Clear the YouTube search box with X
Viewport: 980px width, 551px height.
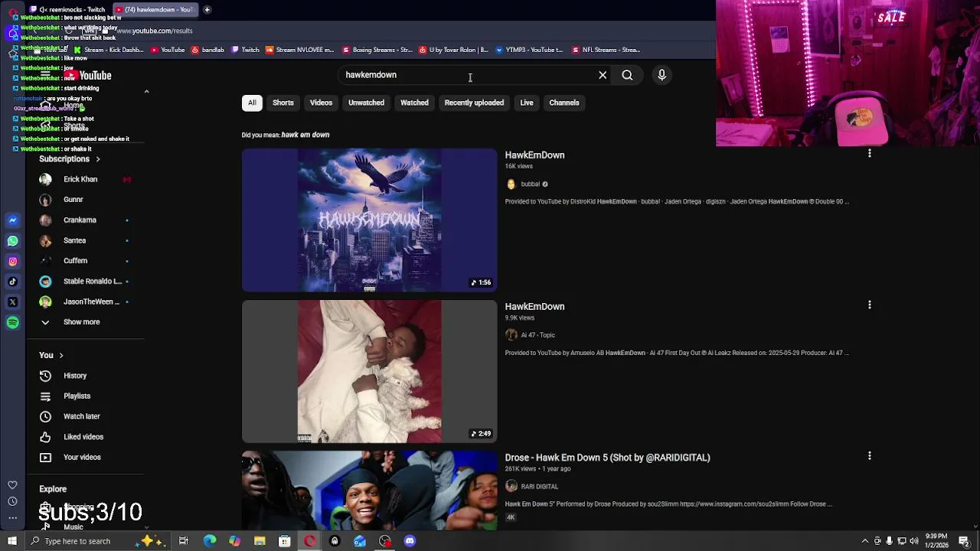[603, 75]
